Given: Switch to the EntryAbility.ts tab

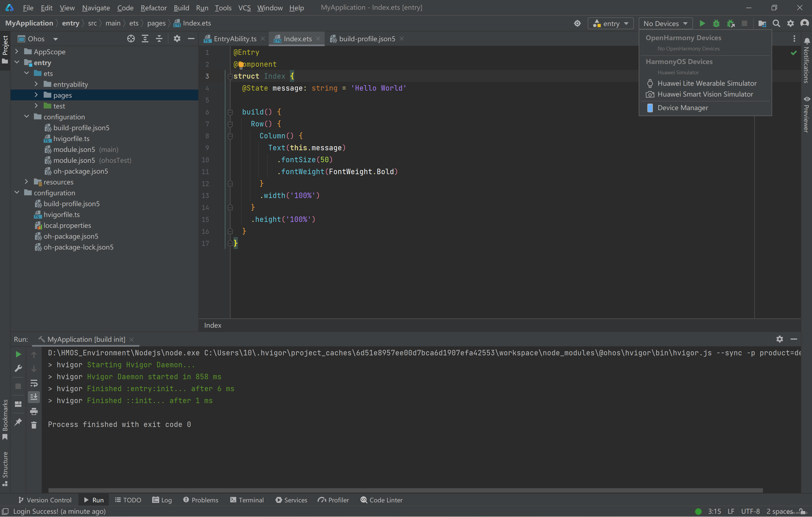Looking at the screenshot, I should (235, 39).
